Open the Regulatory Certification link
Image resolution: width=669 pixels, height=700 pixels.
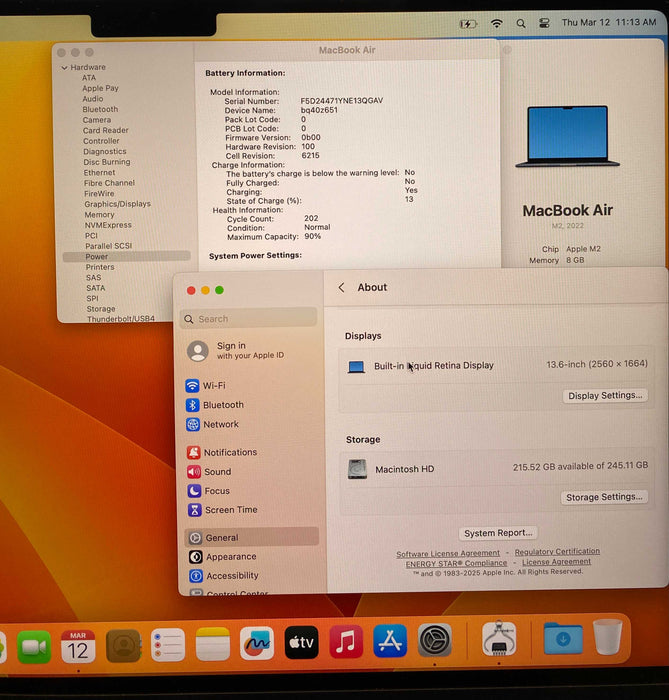point(557,551)
